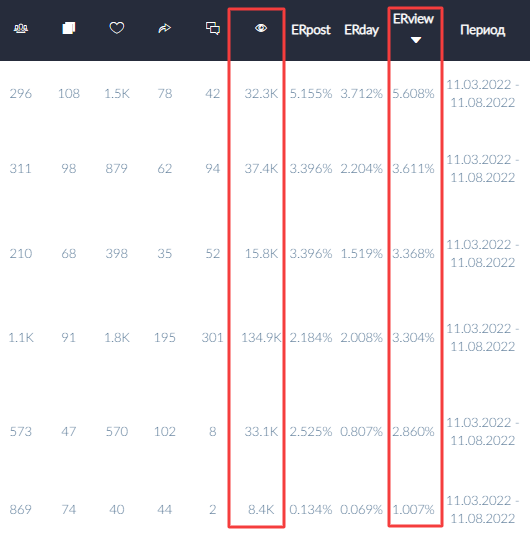The width and height of the screenshot is (530, 534).
Task: Click the 1.1K subscribers cell
Action: (21, 337)
